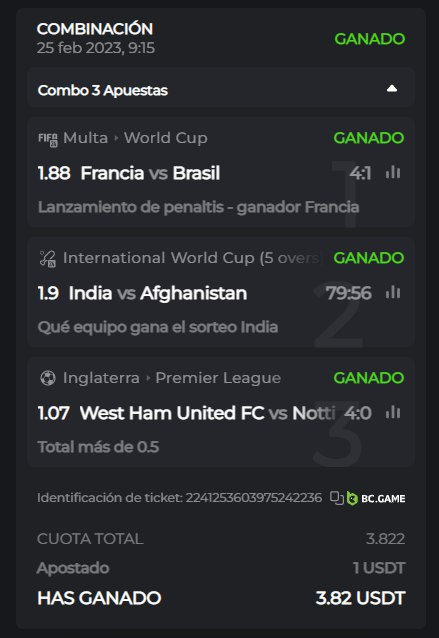This screenshot has height=638, width=439.
Task: Open stats icon for Francia vs Brasil
Action: (393, 173)
